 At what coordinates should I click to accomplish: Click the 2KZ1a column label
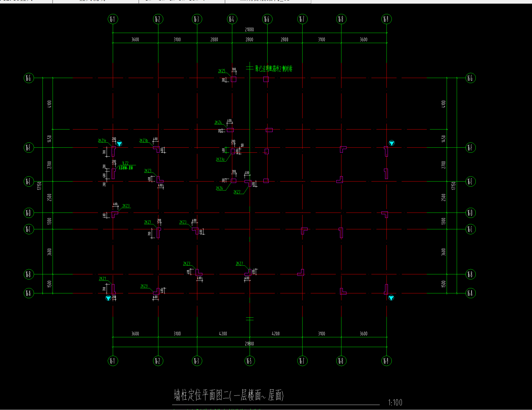(x=102, y=141)
